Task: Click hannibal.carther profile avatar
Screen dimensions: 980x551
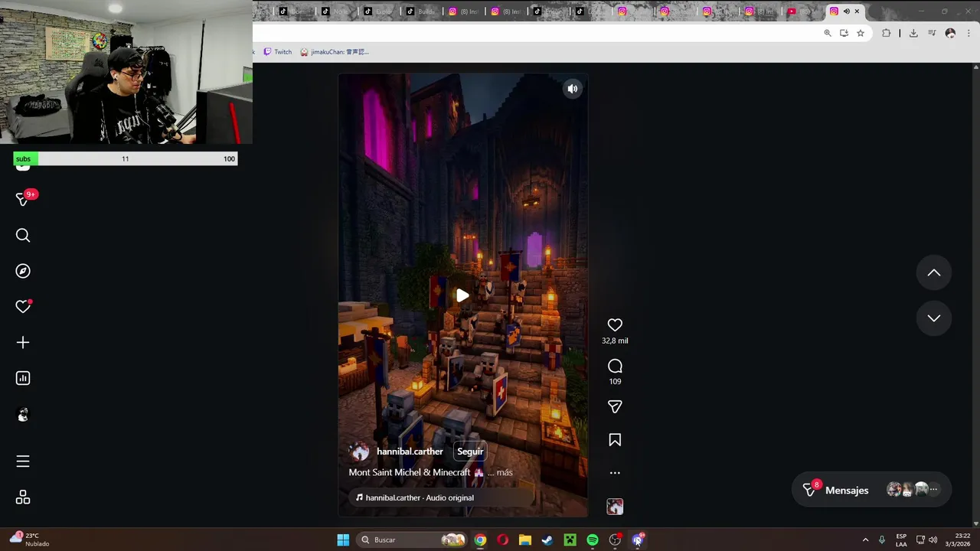Action: coord(359,452)
